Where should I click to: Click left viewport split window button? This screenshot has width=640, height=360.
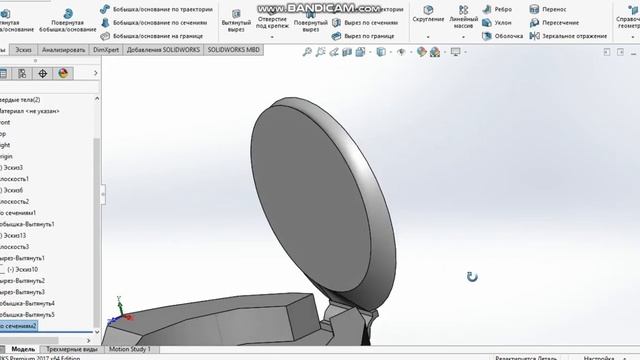607,52
